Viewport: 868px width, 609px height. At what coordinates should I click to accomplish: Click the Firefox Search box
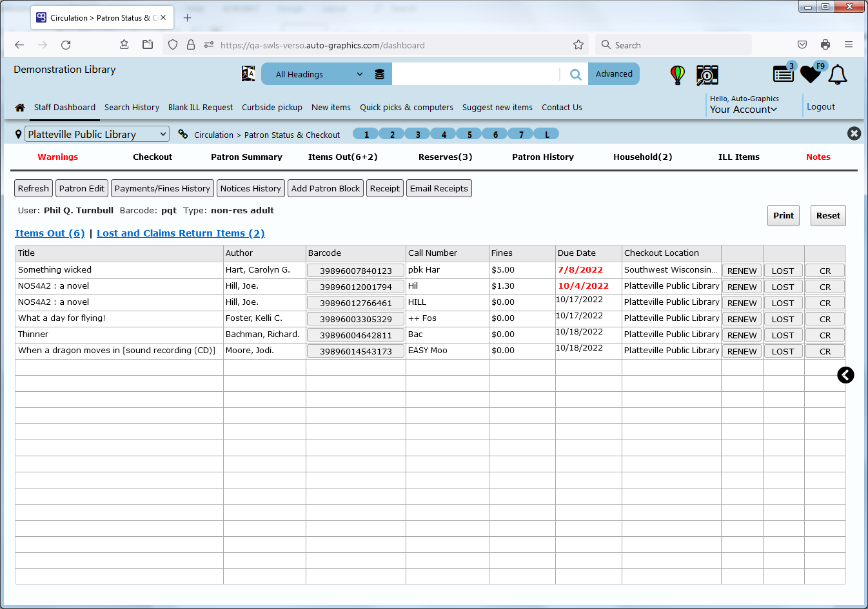674,45
